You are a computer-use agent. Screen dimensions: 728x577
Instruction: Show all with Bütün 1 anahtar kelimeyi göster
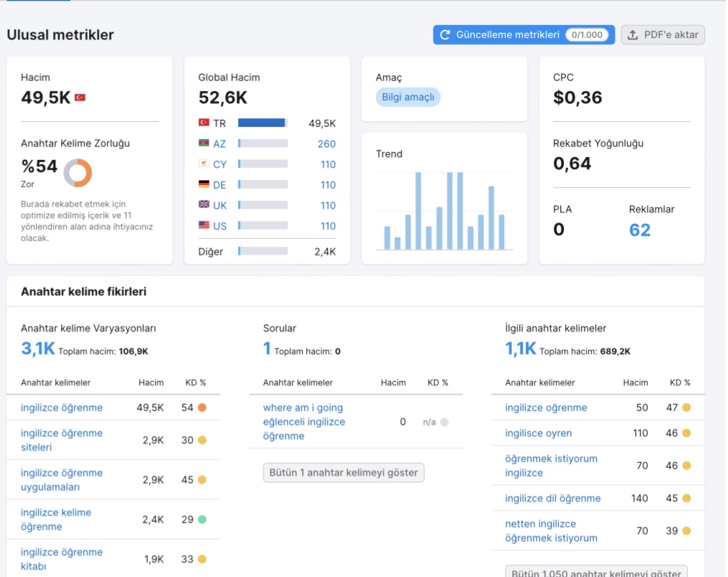coord(344,472)
